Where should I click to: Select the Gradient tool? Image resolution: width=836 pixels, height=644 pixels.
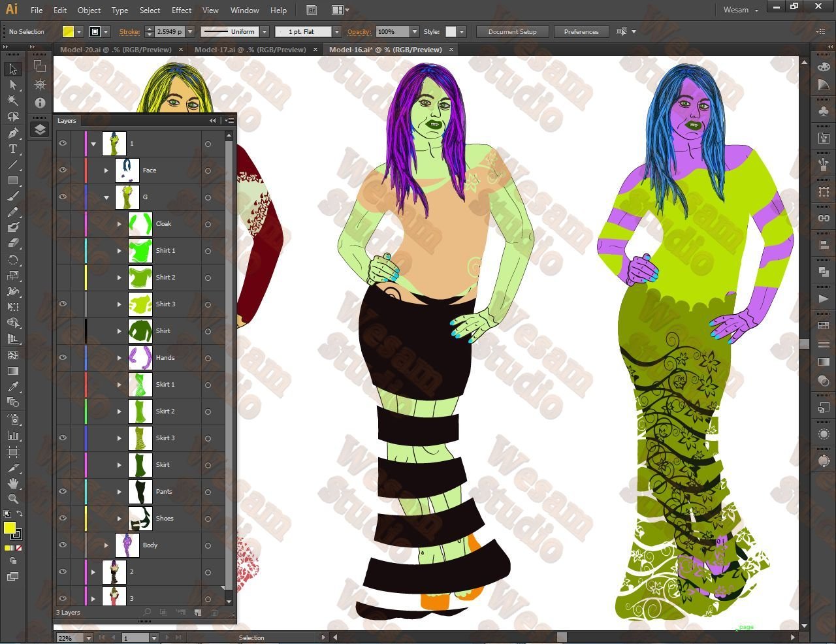pos(13,371)
